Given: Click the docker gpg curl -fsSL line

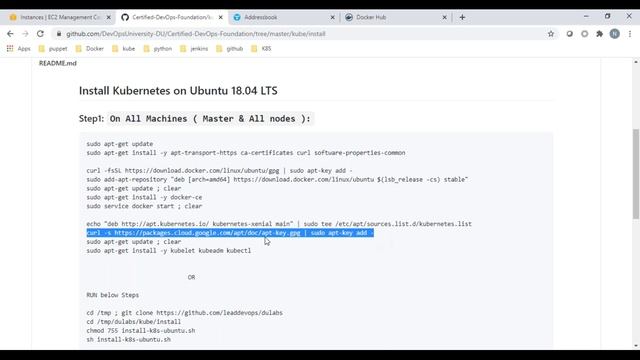Looking at the screenshot, I should click(x=219, y=171).
